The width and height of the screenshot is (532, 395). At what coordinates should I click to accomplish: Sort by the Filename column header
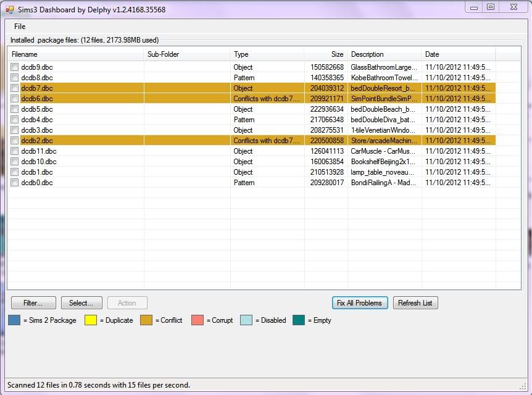[76, 54]
